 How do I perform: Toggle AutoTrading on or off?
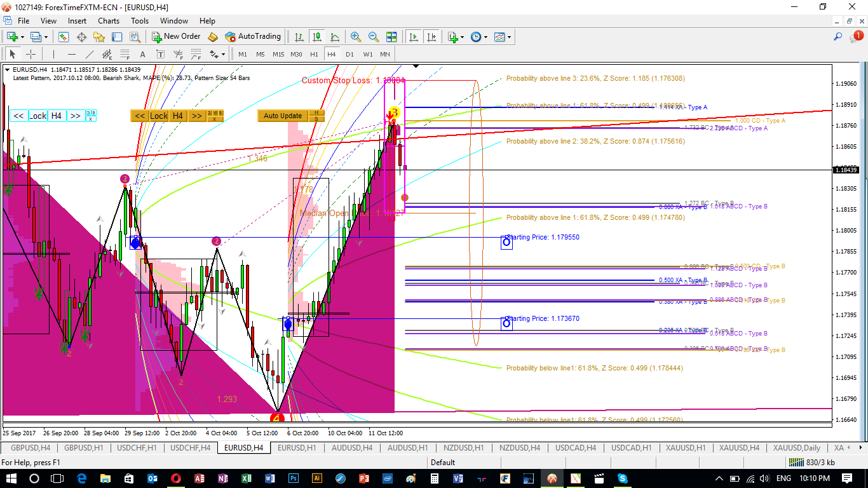(x=253, y=37)
